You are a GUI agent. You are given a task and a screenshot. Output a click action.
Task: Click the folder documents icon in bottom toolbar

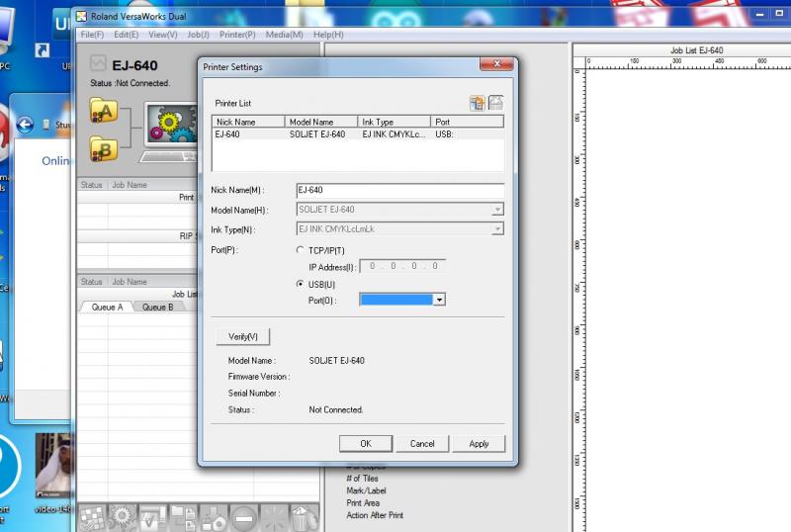click(183, 518)
